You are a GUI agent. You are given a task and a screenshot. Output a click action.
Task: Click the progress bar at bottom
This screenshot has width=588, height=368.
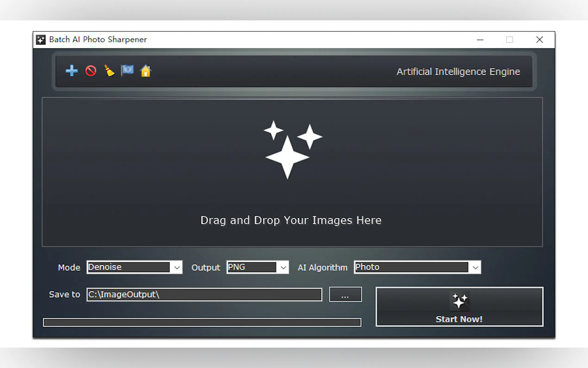[x=202, y=322]
